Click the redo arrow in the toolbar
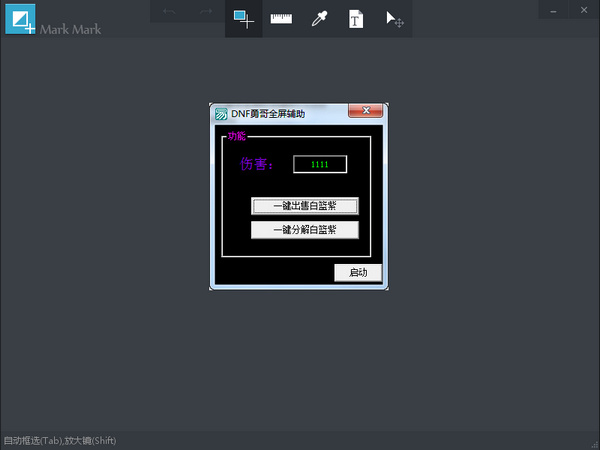This screenshot has width=600, height=450. click(206, 13)
